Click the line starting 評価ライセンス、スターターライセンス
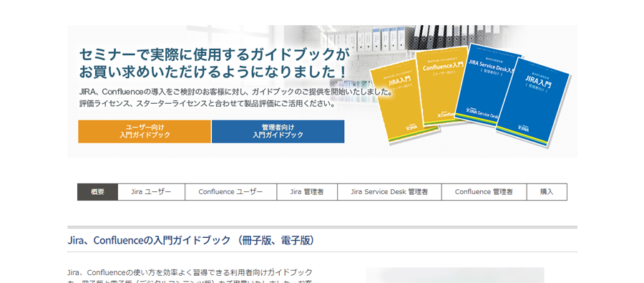This screenshot has height=283, width=644. click(x=207, y=104)
